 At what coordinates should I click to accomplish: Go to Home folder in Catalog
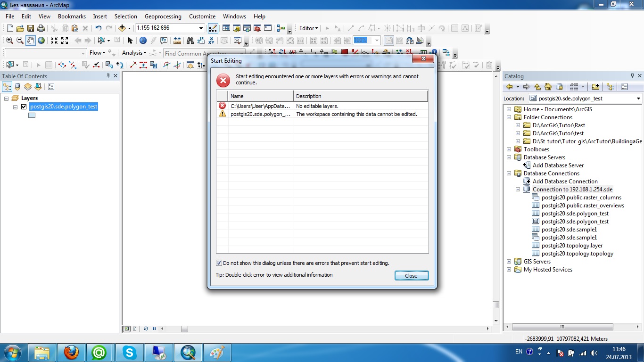548,87
